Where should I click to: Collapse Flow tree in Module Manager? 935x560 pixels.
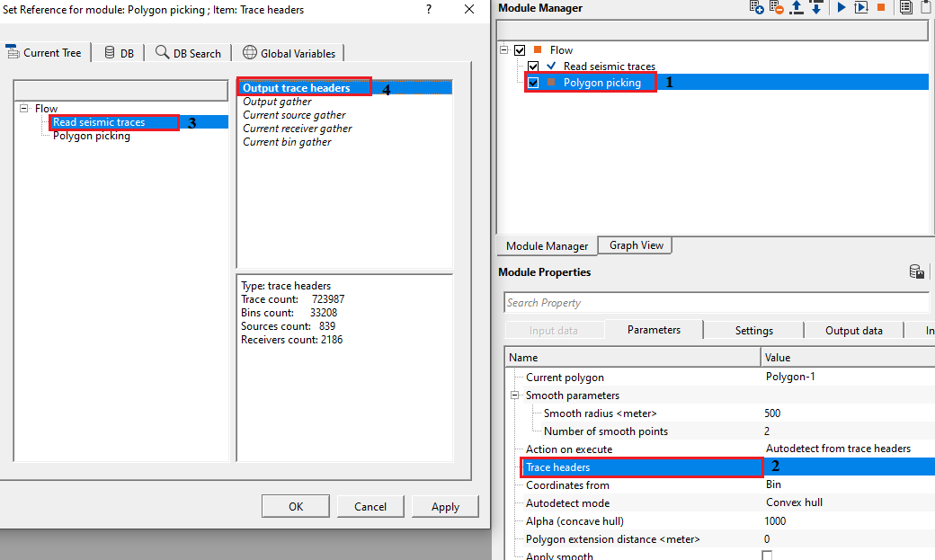[x=505, y=50]
